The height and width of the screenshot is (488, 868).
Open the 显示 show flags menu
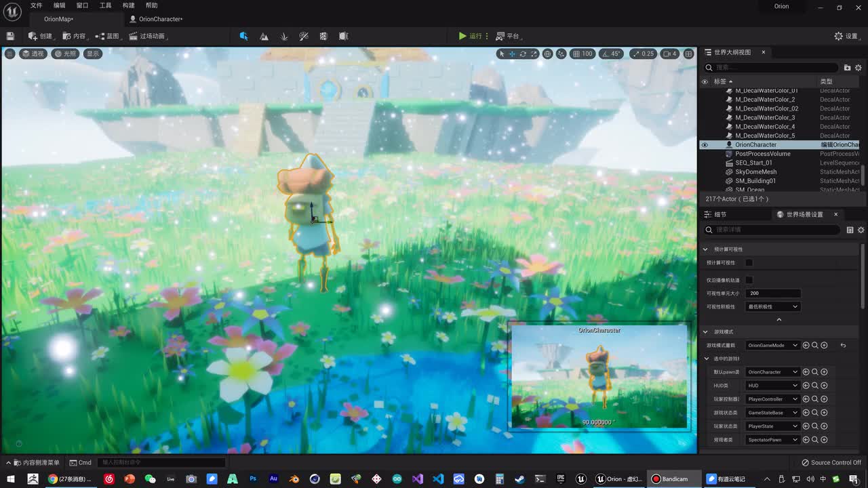tap(93, 54)
